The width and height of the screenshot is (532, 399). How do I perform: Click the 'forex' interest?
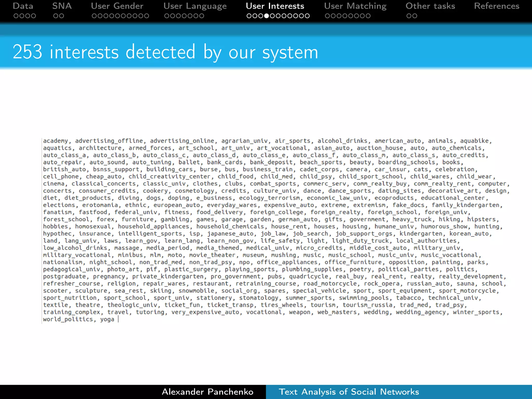pyautogui.click(x=105, y=220)
